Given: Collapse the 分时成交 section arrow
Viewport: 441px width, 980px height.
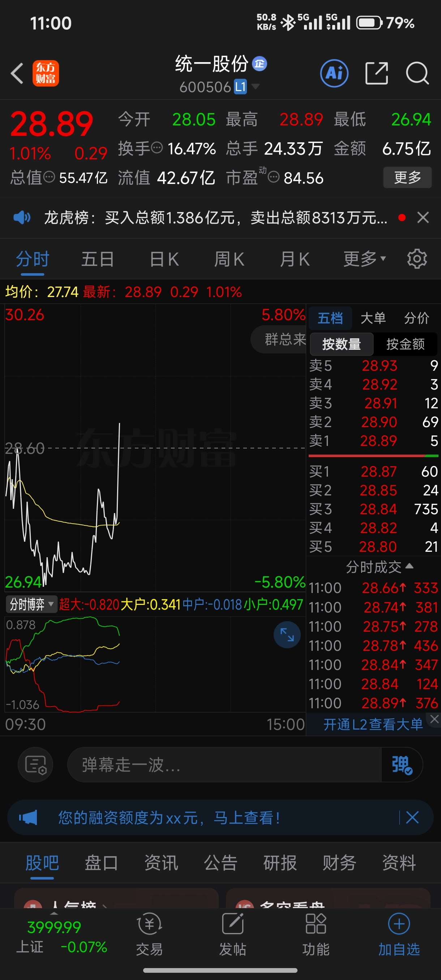Looking at the screenshot, I should tap(410, 566).
